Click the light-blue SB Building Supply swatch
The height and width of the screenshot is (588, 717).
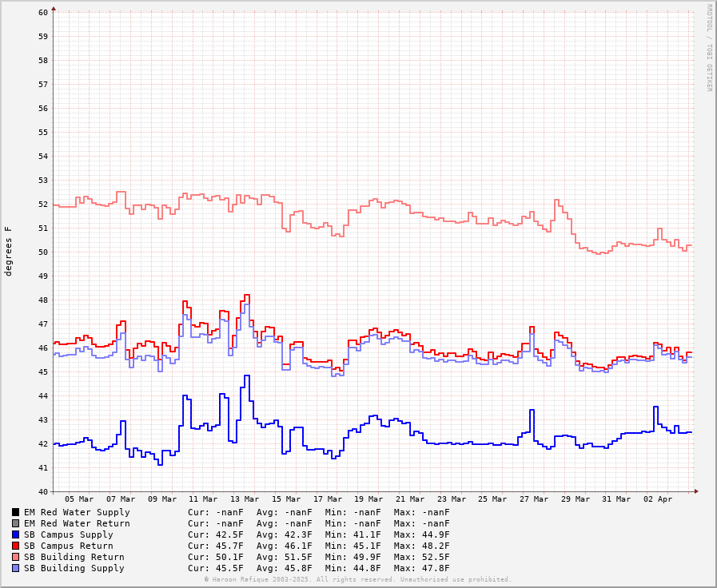[15, 568]
